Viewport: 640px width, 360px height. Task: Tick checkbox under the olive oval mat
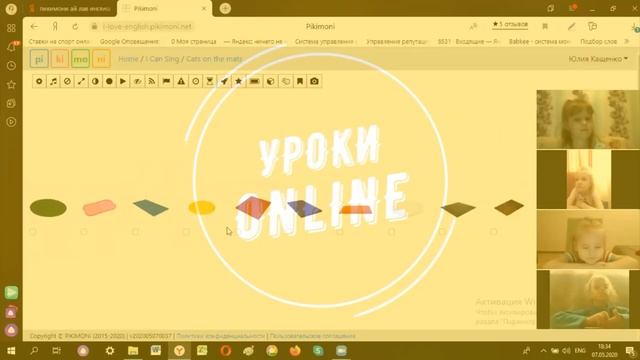33,232
